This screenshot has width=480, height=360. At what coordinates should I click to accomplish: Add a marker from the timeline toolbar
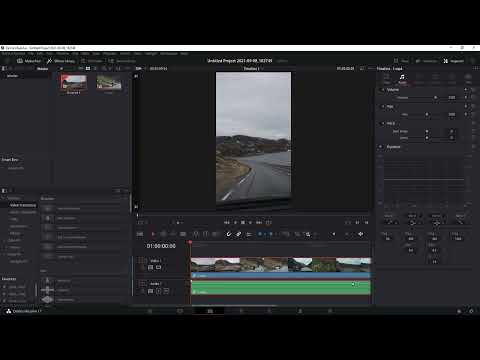(x=271, y=234)
